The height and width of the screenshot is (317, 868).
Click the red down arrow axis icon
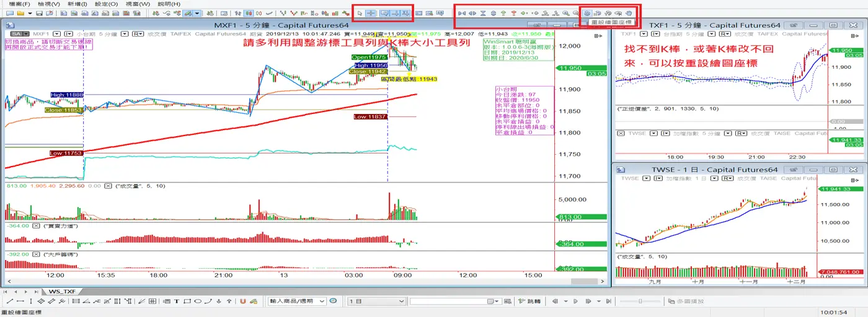514,13
